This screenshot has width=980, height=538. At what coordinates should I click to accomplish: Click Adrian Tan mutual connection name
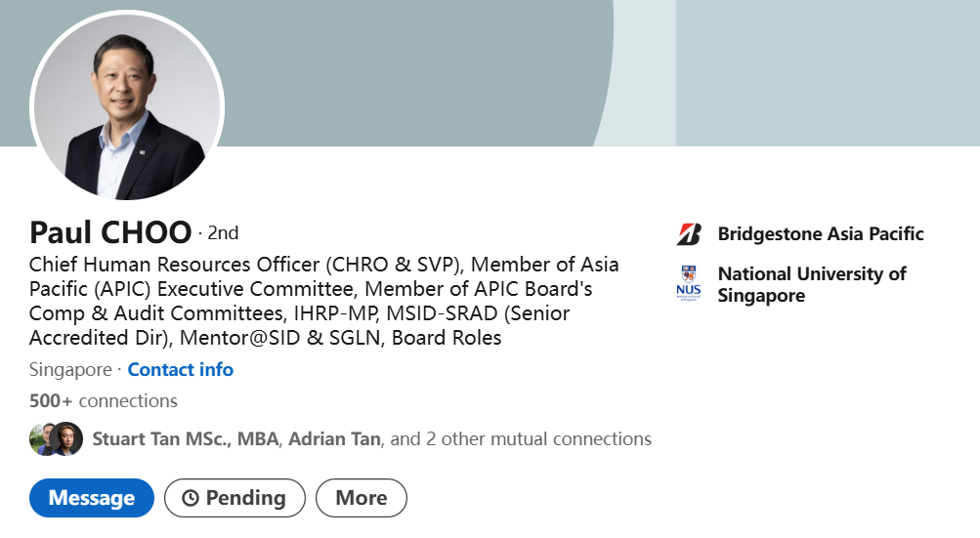coord(335,439)
